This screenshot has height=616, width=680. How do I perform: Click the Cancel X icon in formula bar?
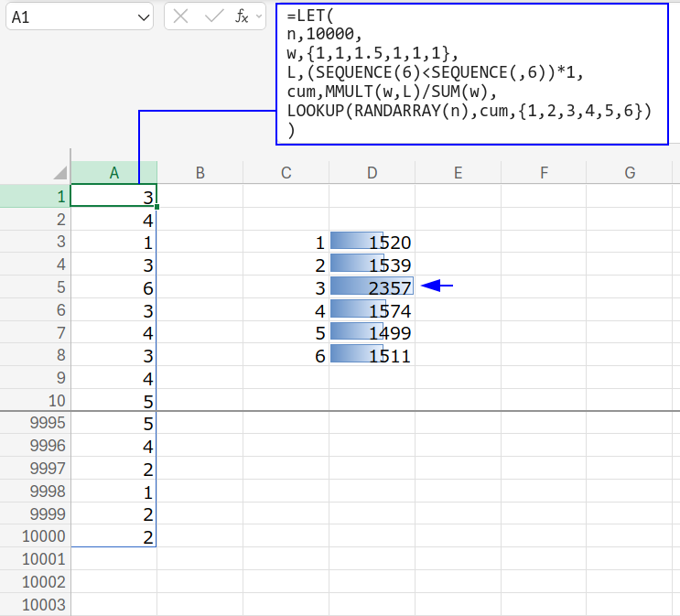(181, 16)
